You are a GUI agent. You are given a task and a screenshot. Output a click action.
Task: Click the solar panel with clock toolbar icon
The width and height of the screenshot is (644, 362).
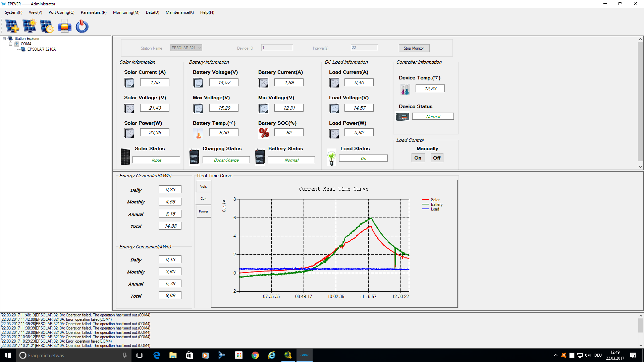47,26
